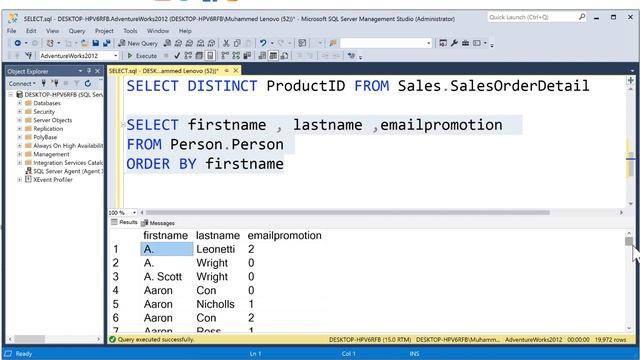Expand the Security folder
This screenshot has height=360, width=640.
19,112
